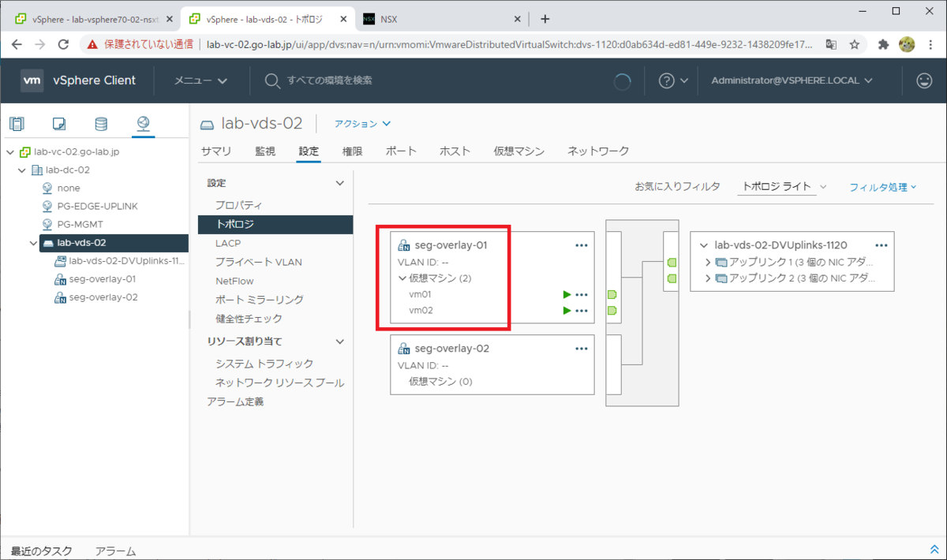Select 健全性チェック in settings menu

(249, 319)
